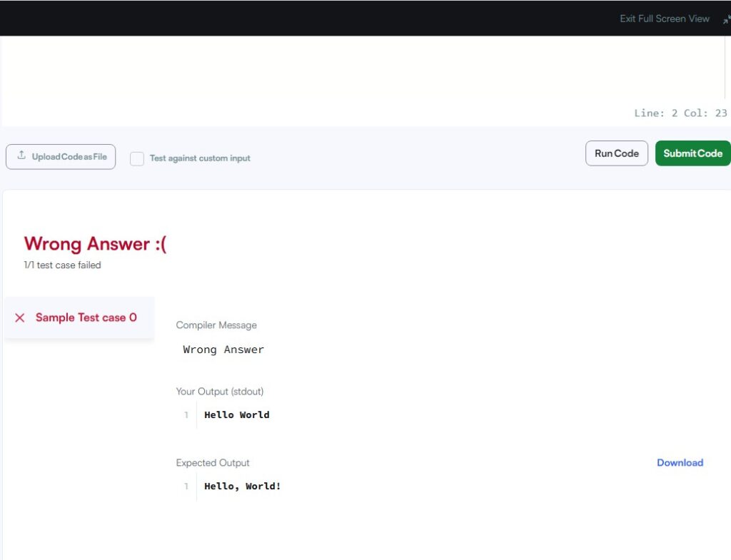Viewport: 731px width, 560px height.
Task: Click the exit fullscreen arrows icon top right
Action: click(725, 19)
